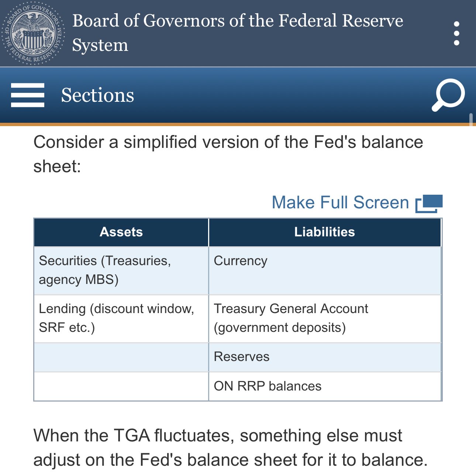This screenshot has height=472, width=476.
Task: Select the Liabilities column header
Action: (325, 232)
